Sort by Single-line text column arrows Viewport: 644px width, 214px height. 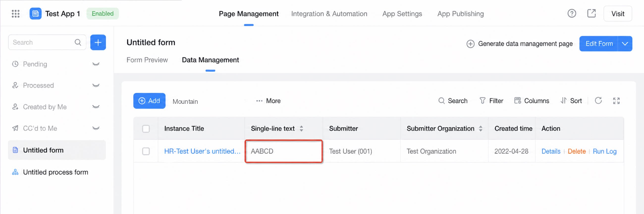(x=301, y=128)
